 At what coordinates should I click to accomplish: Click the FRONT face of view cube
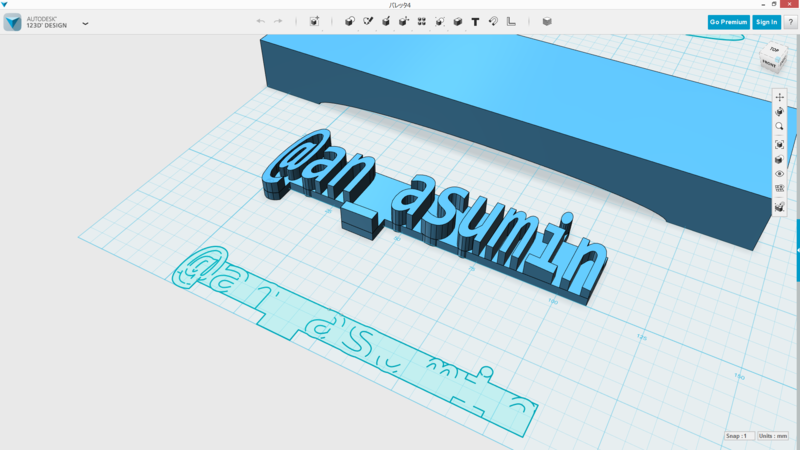coord(769,64)
